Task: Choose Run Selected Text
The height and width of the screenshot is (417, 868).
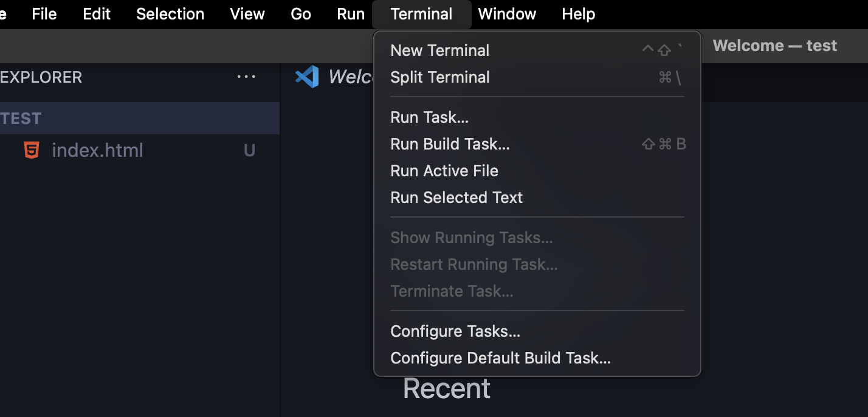Action: point(456,197)
